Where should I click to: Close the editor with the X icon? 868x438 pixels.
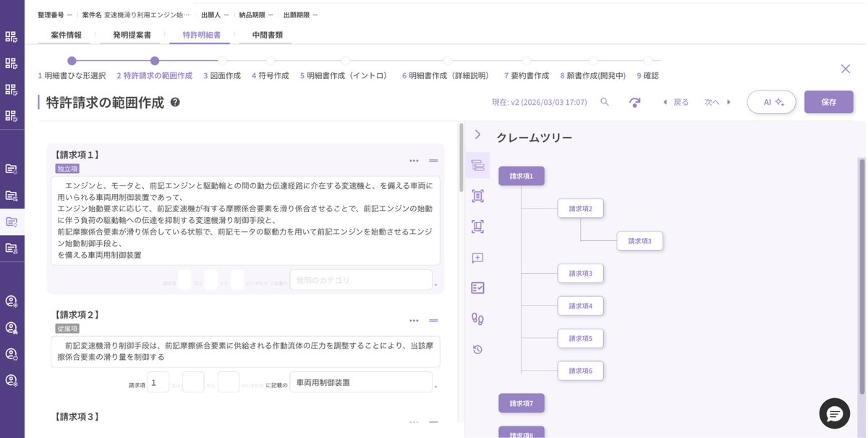coord(846,69)
